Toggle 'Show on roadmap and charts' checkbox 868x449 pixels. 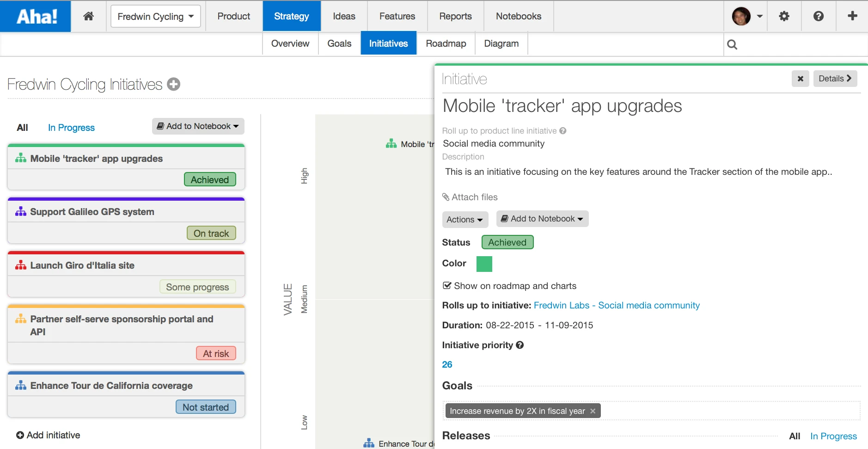(447, 285)
